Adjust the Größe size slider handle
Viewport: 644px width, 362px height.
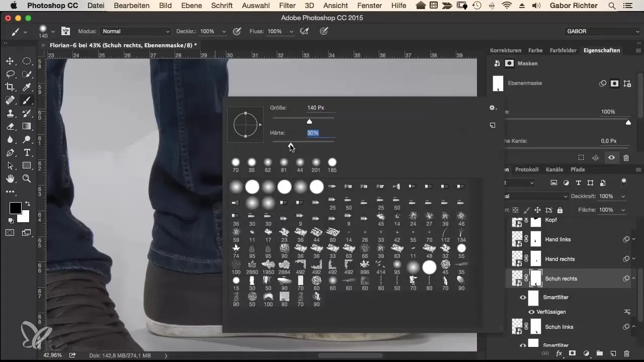click(x=309, y=121)
